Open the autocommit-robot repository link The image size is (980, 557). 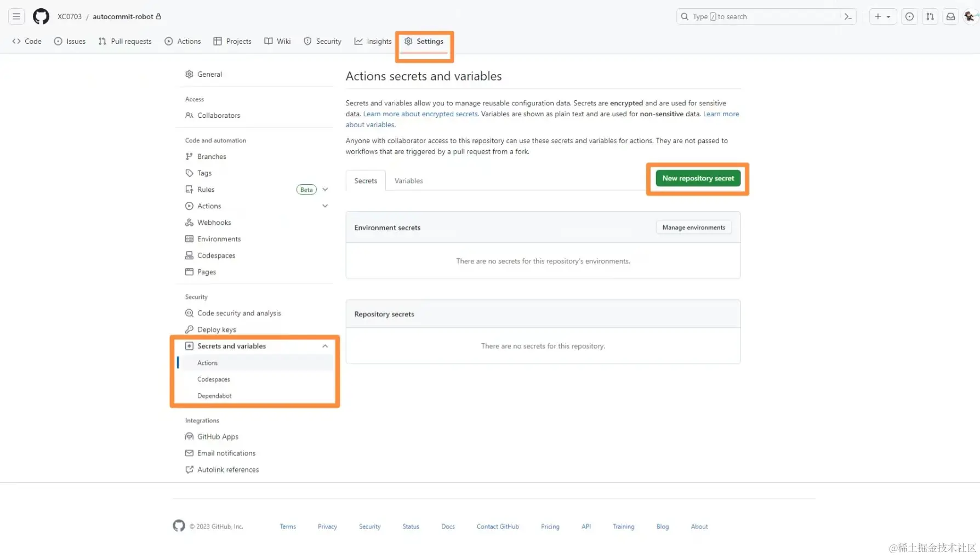[x=123, y=16]
